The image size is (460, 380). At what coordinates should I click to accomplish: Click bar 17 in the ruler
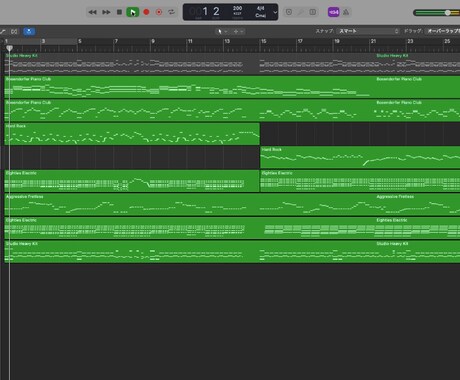point(300,41)
